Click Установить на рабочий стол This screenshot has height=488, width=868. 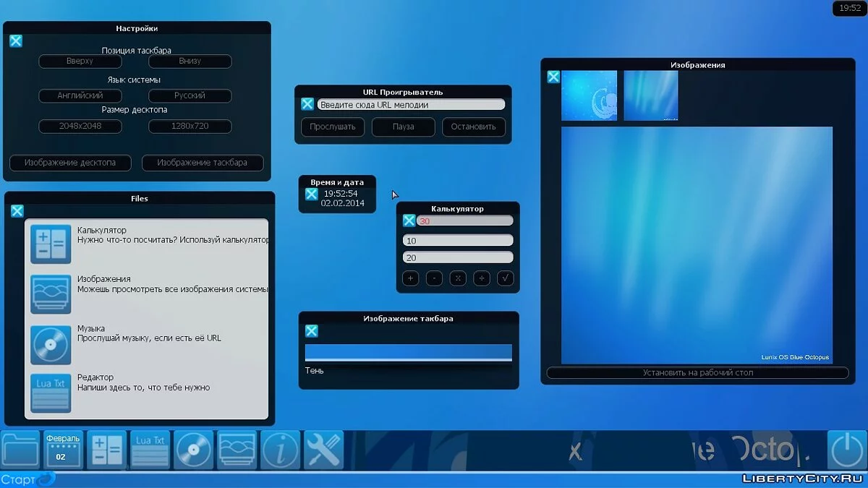click(x=698, y=372)
